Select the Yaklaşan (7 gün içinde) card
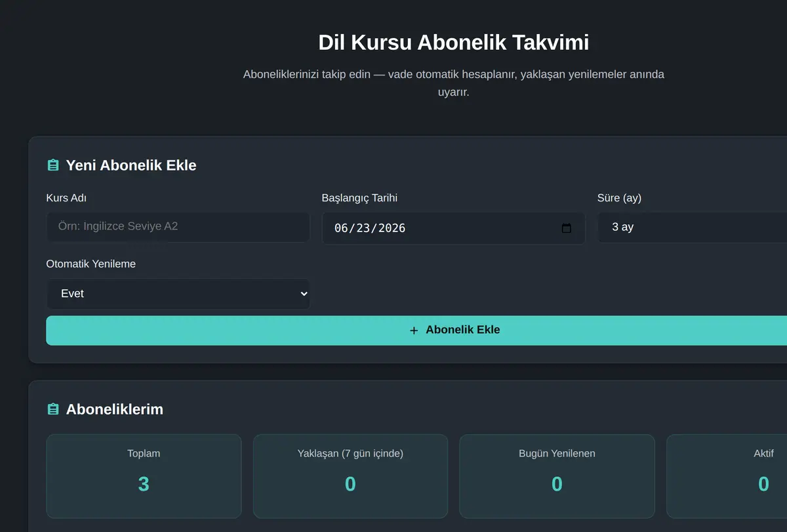 pyautogui.click(x=350, y=476)
